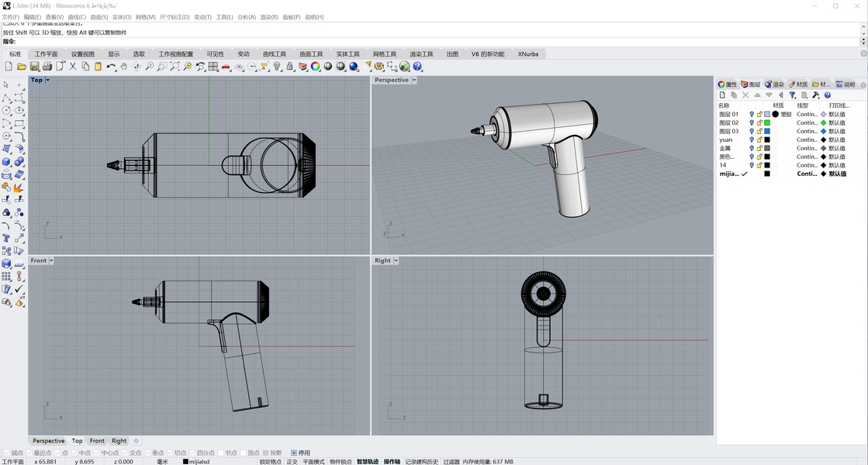Click the Undo arrow icon
Screen dimensions: 868x465
[111, 67]
